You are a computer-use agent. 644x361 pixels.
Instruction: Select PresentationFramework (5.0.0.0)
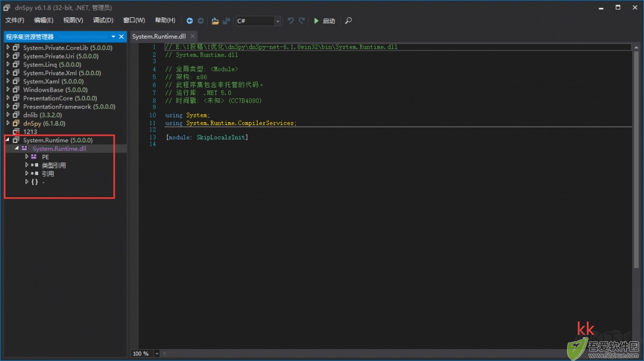tap(69, 106)
